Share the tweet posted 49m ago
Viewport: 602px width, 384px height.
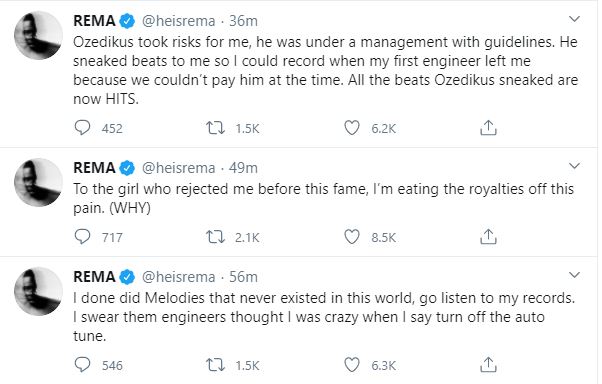488,237
